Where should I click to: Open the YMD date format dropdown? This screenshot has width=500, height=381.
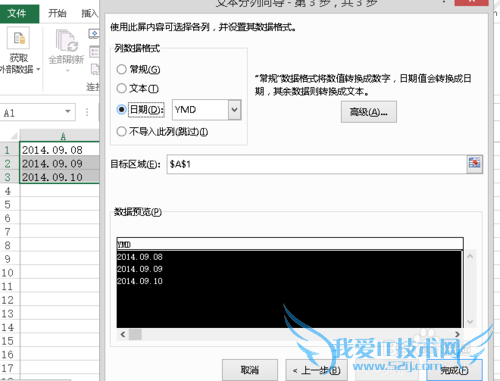pyautogui.click(x=234, y=110)
